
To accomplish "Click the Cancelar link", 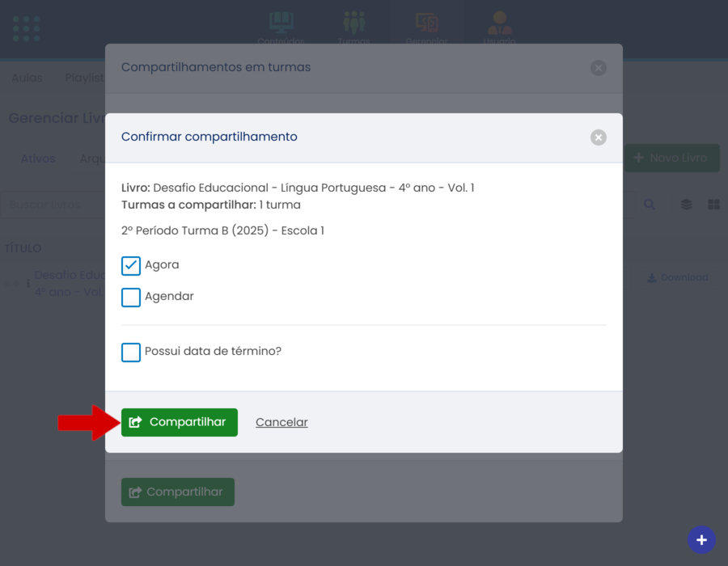I will (x=281, y=422).
